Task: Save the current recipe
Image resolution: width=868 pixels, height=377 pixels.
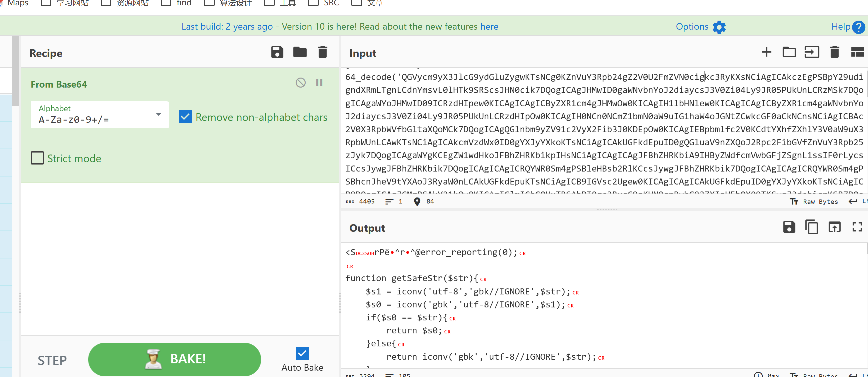Action: 277,52
